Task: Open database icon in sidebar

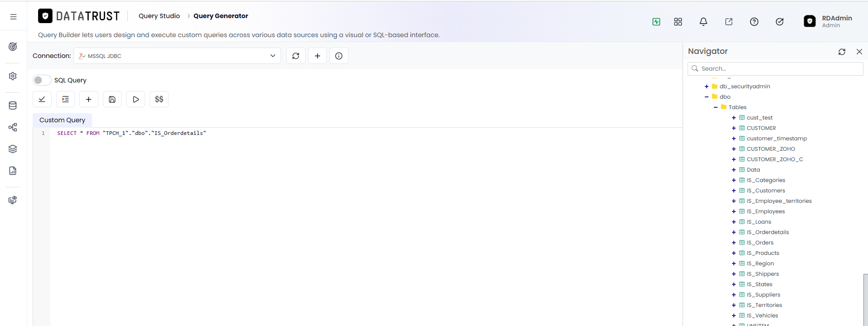Action: 13,105
